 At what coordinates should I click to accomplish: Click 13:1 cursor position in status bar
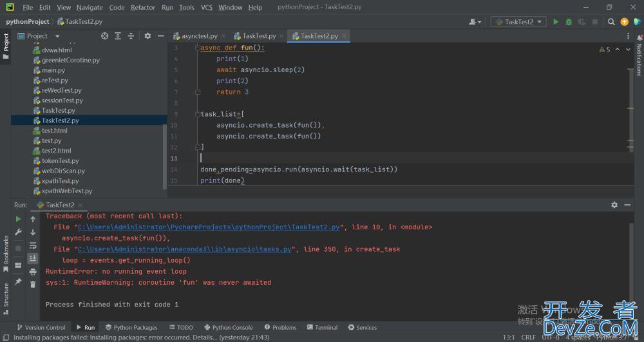(x=509, y=337)
